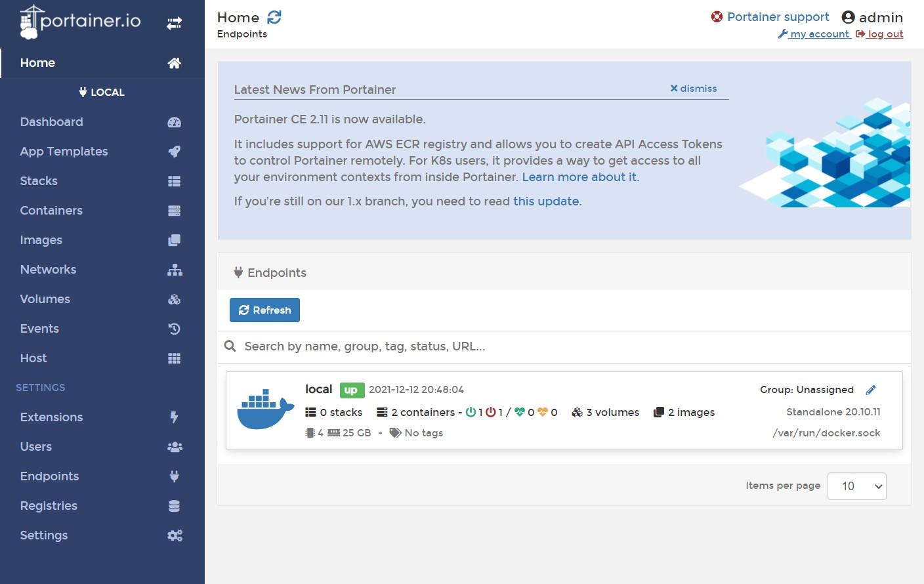Click the Volumes cubes icon
This screenshot has width=924, height=584.
[174, 299]
